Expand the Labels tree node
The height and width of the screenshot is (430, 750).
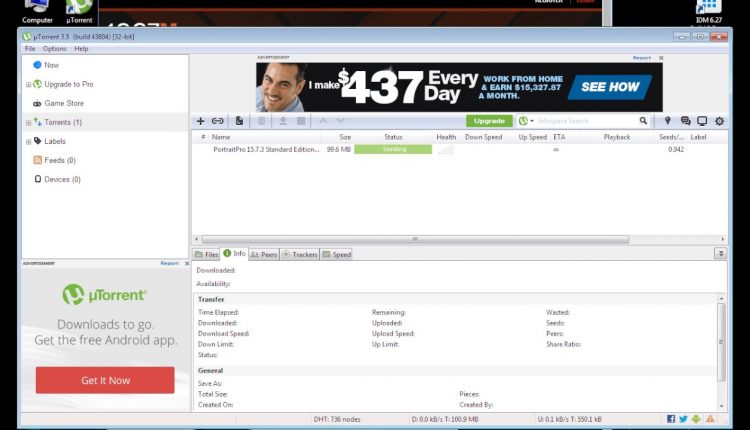(x=28, y=142)
